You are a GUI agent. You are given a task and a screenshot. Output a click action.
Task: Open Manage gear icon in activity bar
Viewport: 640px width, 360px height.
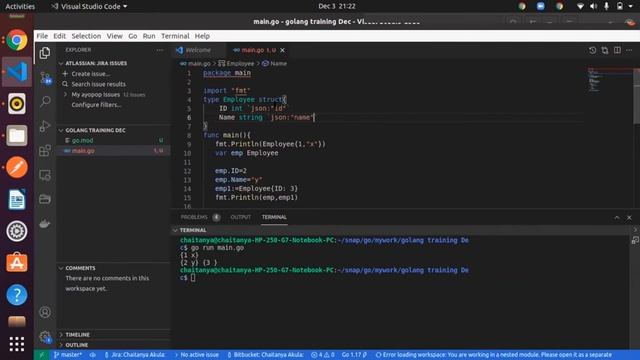[45, 337]
